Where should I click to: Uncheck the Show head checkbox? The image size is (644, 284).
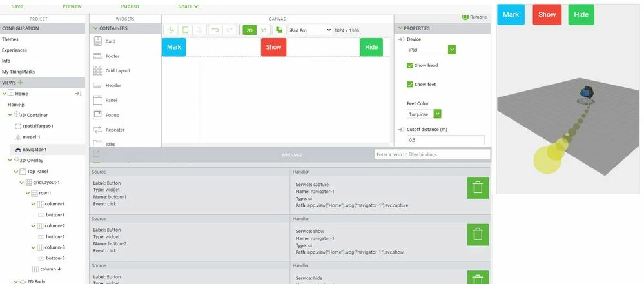pos(410,65)
